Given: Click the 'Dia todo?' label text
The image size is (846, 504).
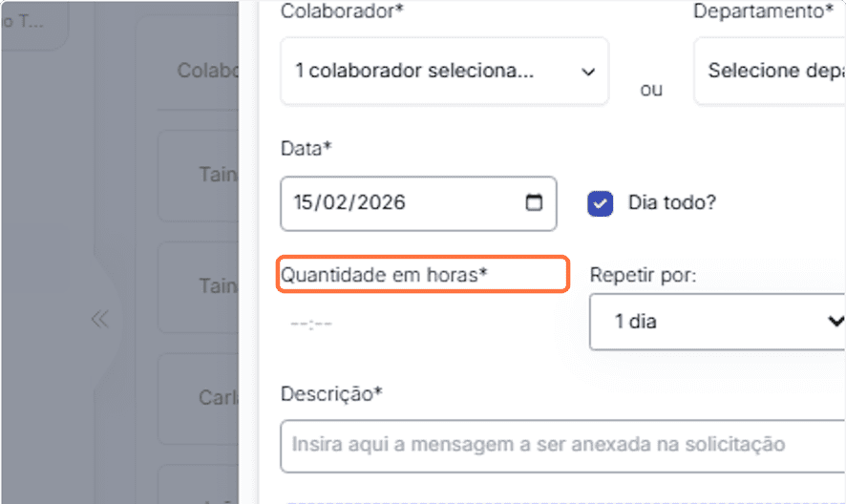Looking at the screenshot, I should [671, 203].
